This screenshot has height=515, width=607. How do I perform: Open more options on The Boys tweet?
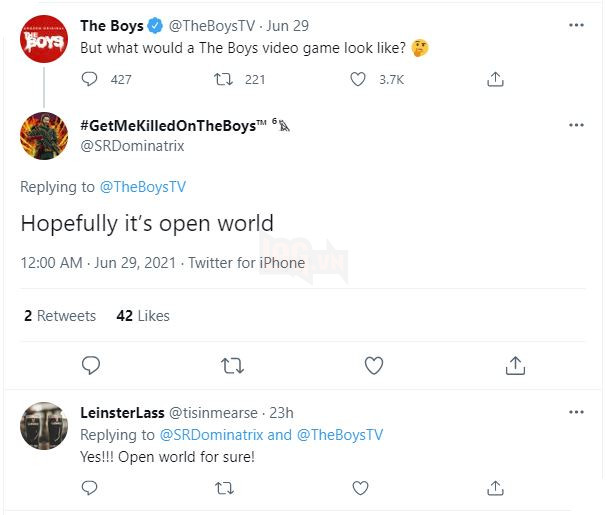[x=576, y=25]
